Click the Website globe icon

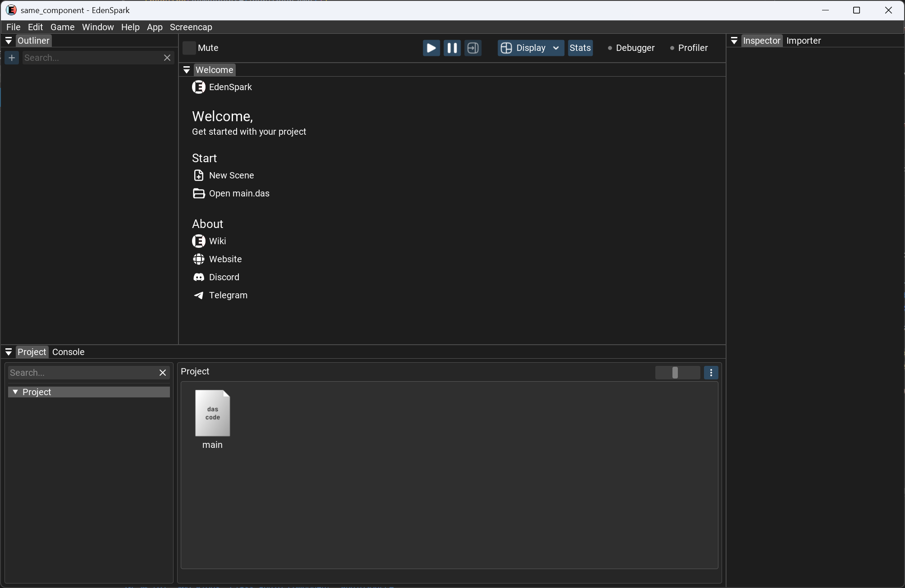coord(199,259)
